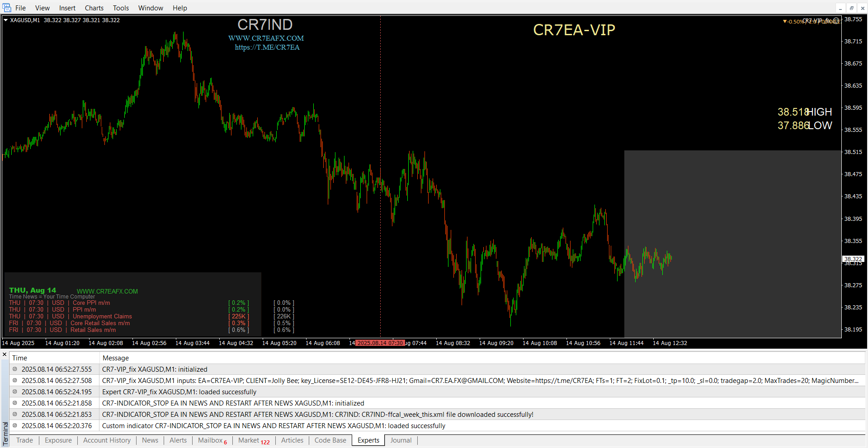
Task: Switch to the Account History tab
Action: tap(107, 440)
